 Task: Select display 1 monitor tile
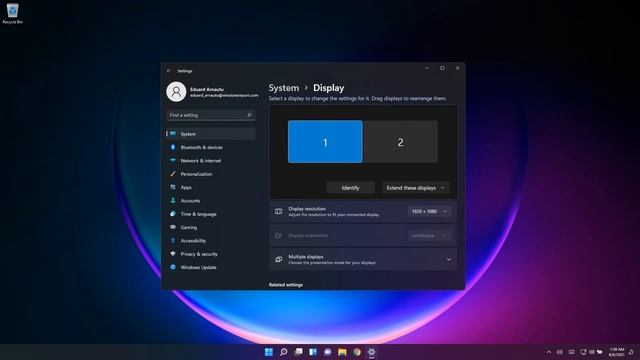(325, 142)
